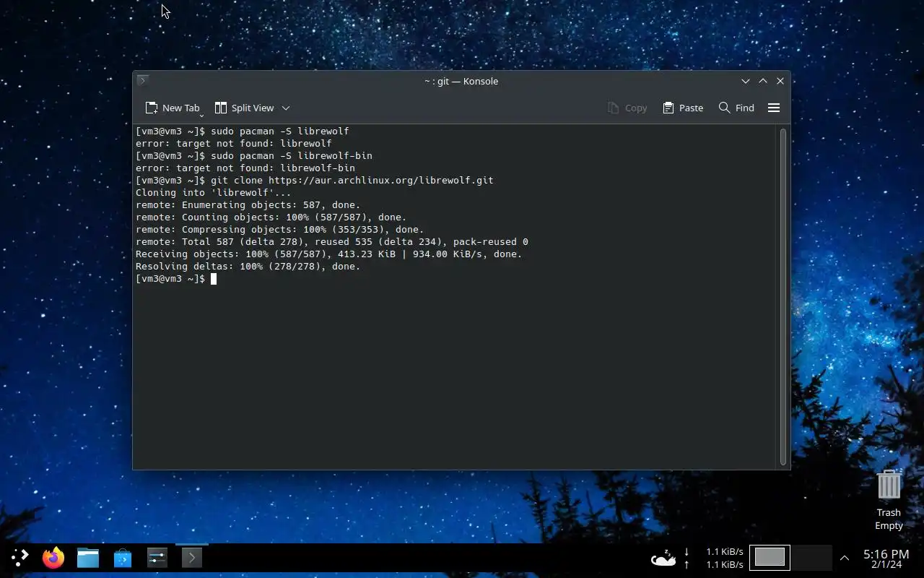This screenshot has width=924, height=578.
Task: Click the greyed-out Copy button
Action: coord(627,108)
